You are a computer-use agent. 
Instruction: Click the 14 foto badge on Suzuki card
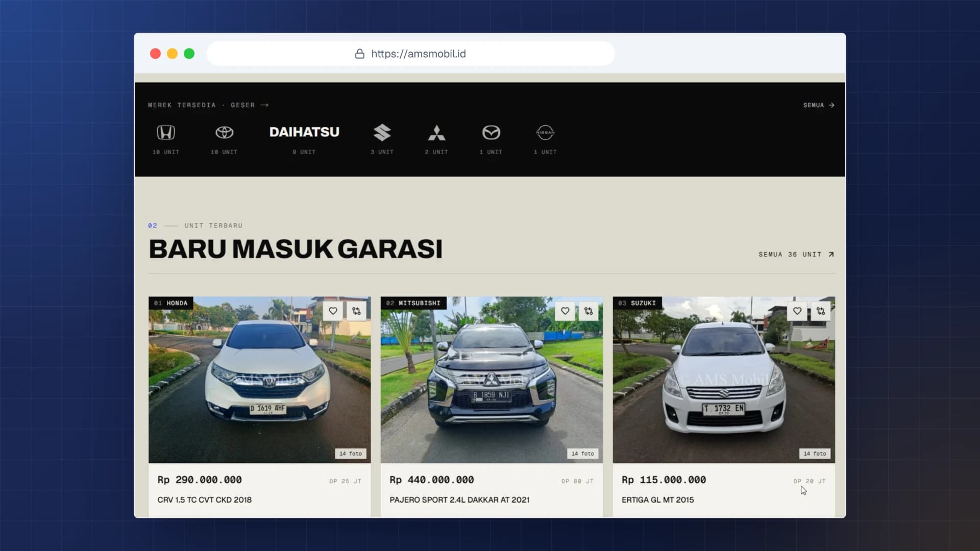click(815, 454)
